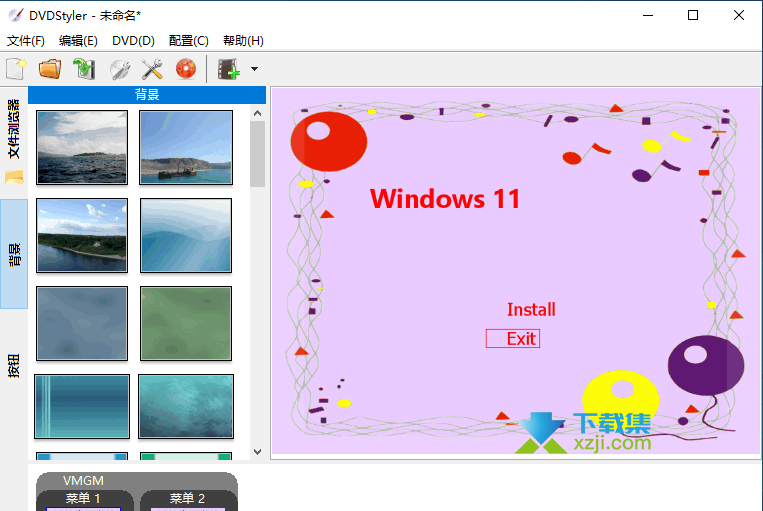Open the 编辑(E) menu
This screenshot has height=511, width=763.
click(x=78, y=40)
